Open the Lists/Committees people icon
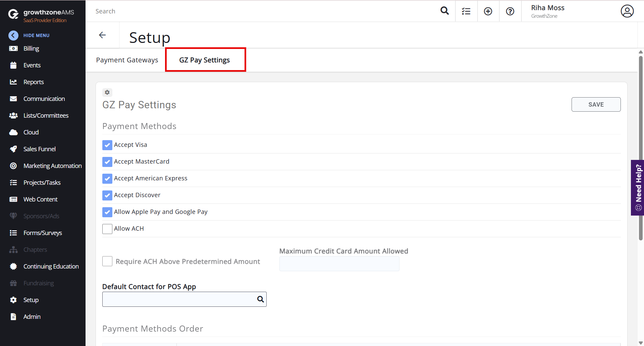Screen dimensions: 644x346 click(x=13, y=116)
